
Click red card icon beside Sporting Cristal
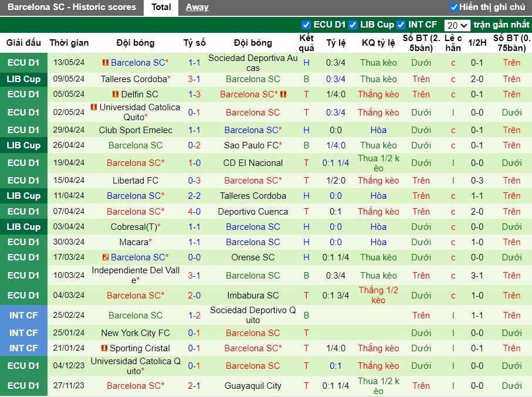click(x=104, y=348)
